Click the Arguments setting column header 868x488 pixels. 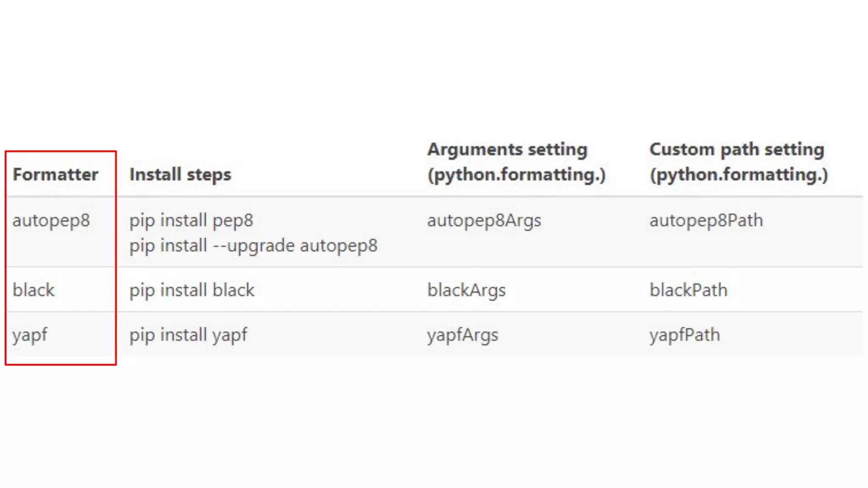507,150
